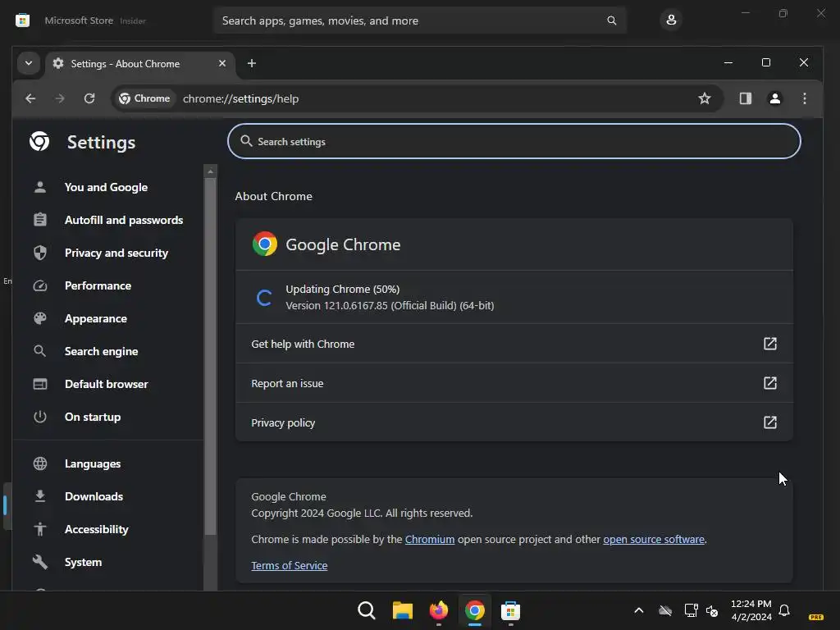This screenshot has width=840, height=630.
Task: Open Chrome three-dot menu
Action: 805,98
